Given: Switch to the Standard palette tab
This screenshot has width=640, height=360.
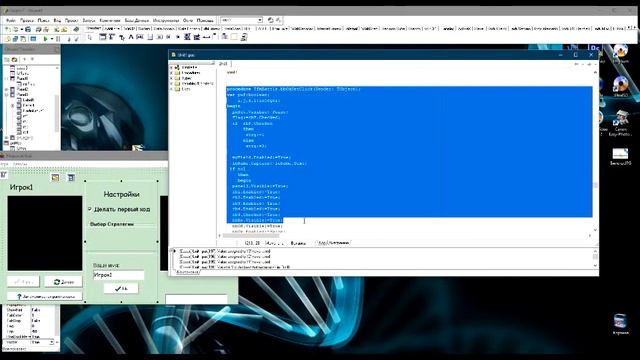Looking at the screenshot, I should pos(93,28).
